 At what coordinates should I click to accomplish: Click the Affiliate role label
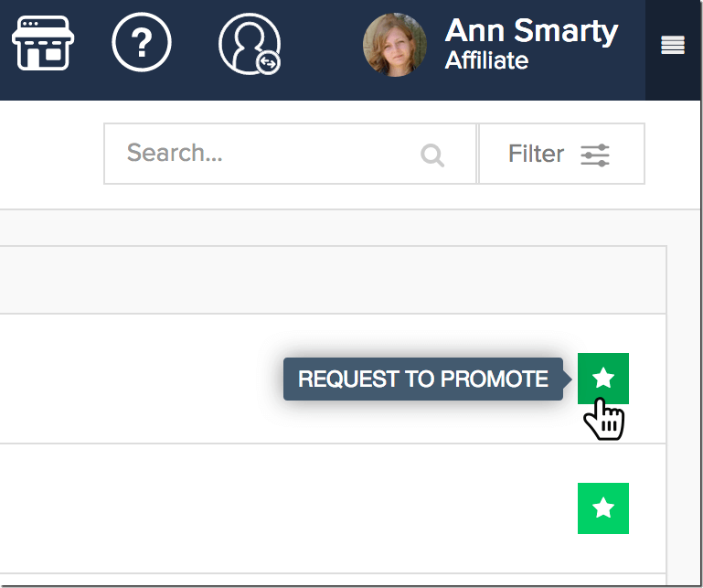tap(486, 60)
